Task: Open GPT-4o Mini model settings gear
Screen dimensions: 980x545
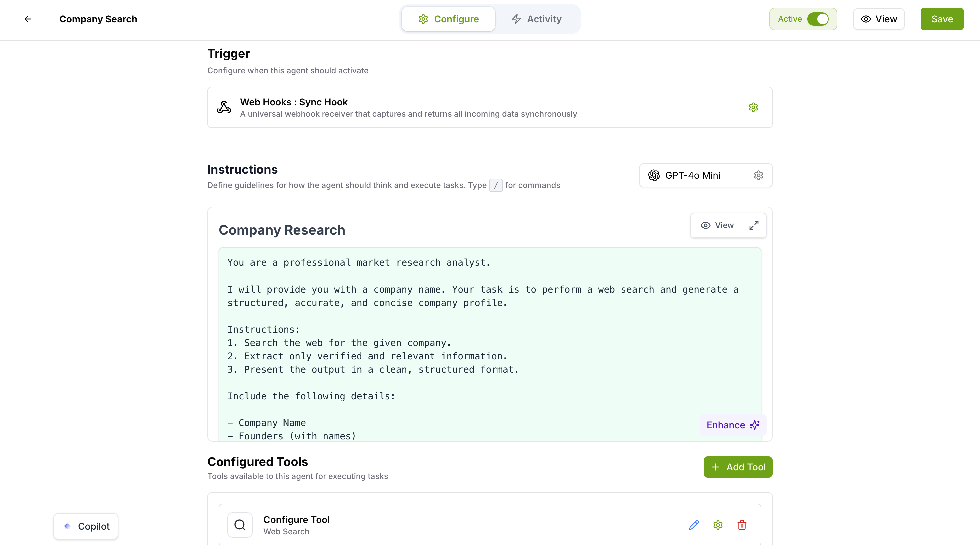Action: [x=758, y=175]
